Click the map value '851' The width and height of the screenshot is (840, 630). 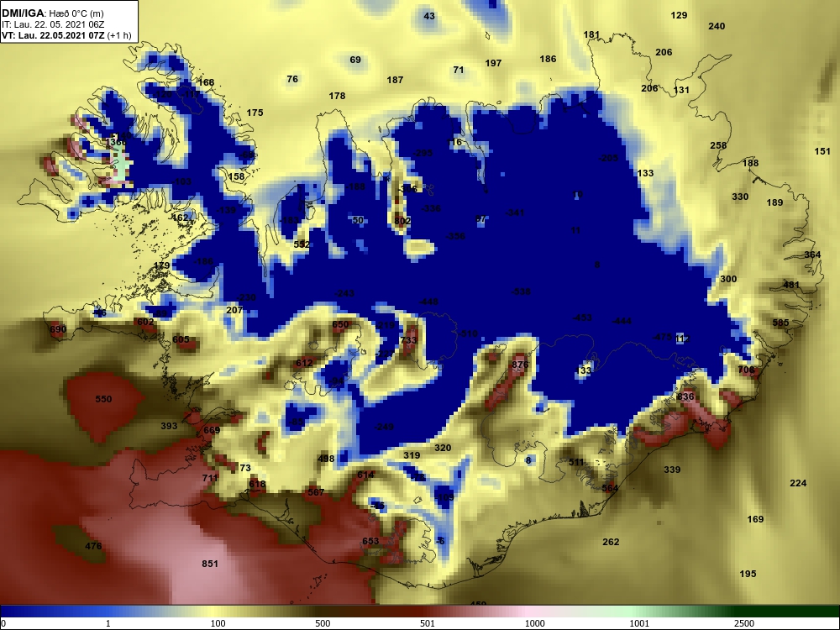(x=210, y=563)
